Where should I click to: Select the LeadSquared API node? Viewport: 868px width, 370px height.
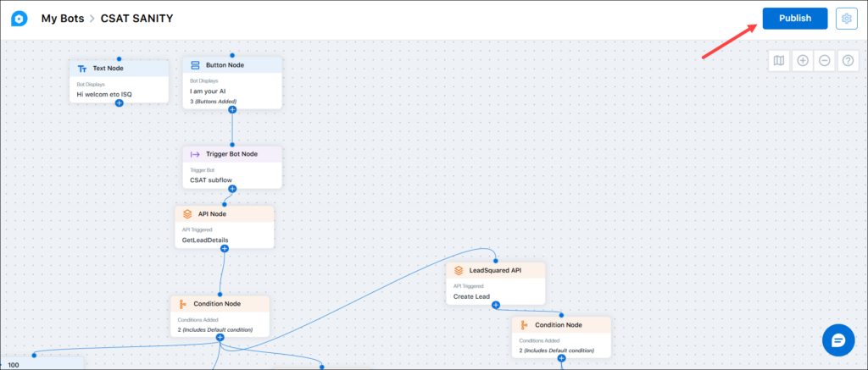coord(495,284)
